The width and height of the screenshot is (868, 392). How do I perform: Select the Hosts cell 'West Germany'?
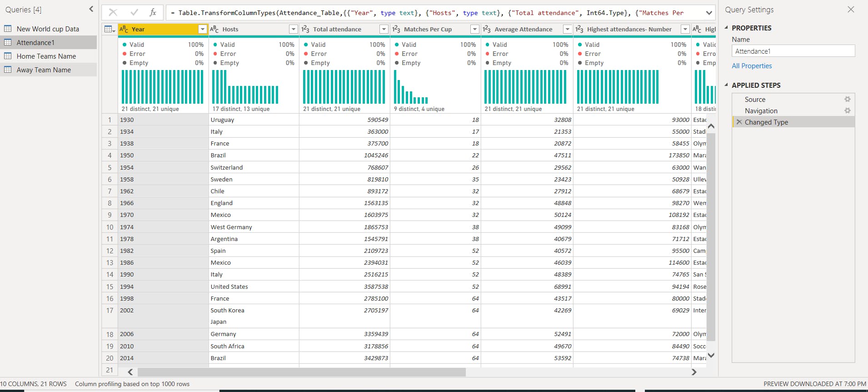pos(254,227)
